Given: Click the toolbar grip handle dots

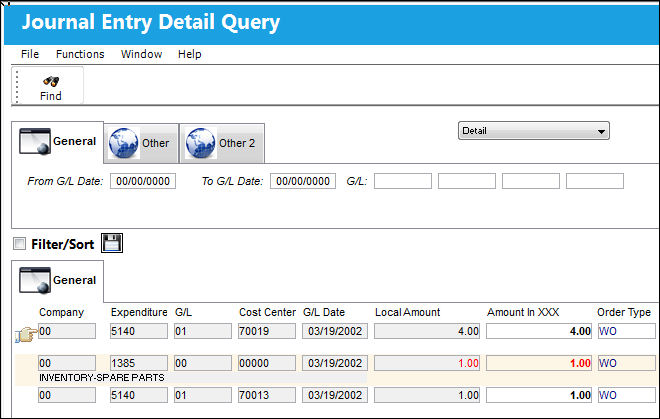Looking at the screenshot, I should [17, 86].
